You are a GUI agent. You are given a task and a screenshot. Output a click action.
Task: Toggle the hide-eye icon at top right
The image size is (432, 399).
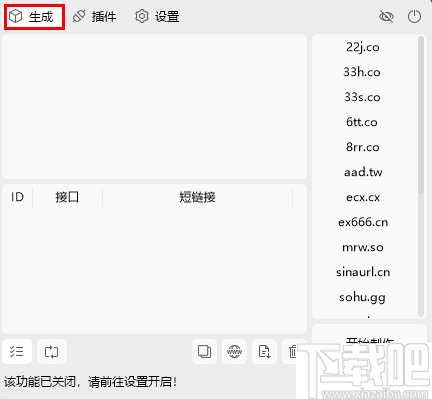(386, 16)
